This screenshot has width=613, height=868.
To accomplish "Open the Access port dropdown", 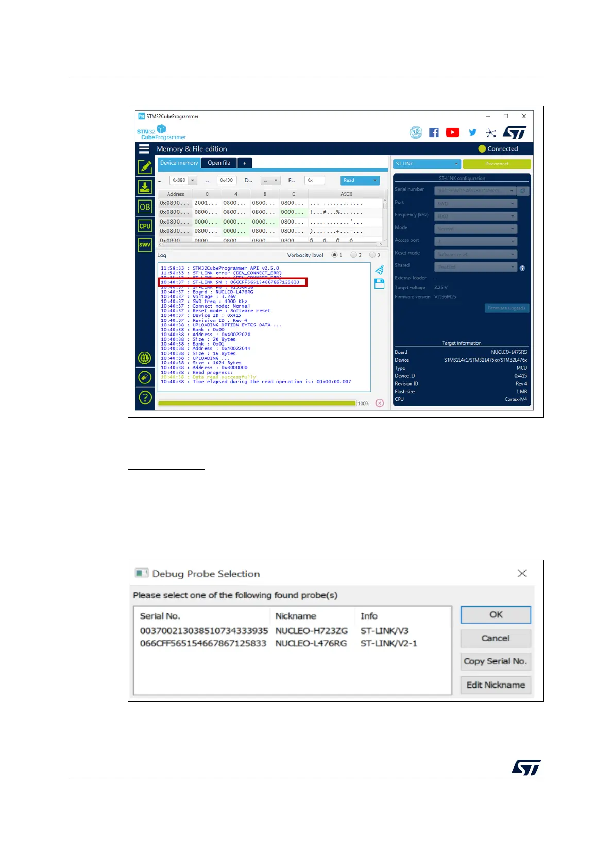I will coord(475,242).
